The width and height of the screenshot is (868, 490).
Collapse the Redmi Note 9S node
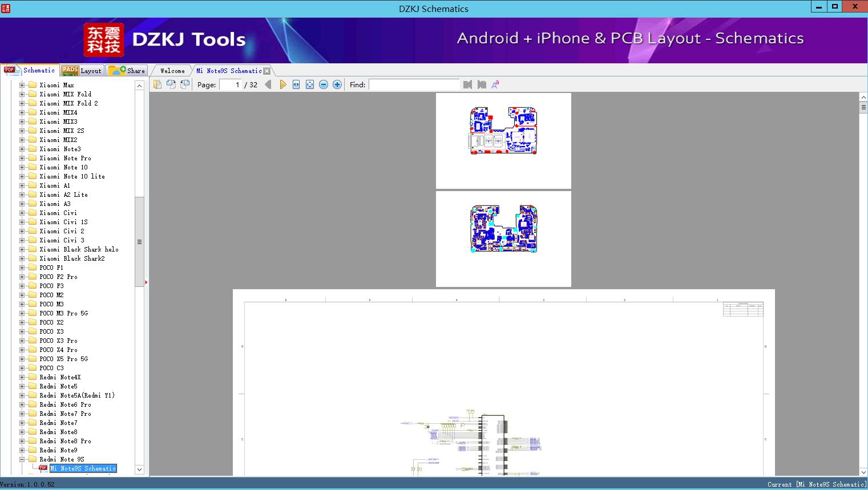click(22, 459)
